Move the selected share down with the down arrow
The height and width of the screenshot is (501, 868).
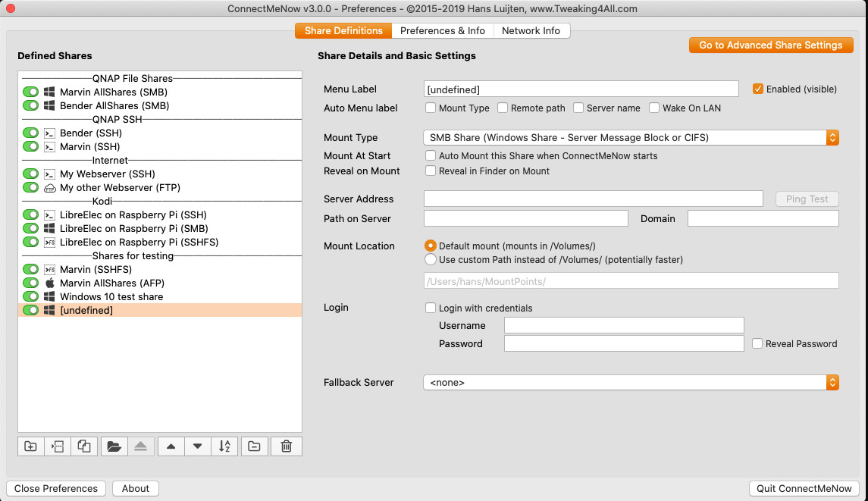pyautogui.click(x=198, y=446)
